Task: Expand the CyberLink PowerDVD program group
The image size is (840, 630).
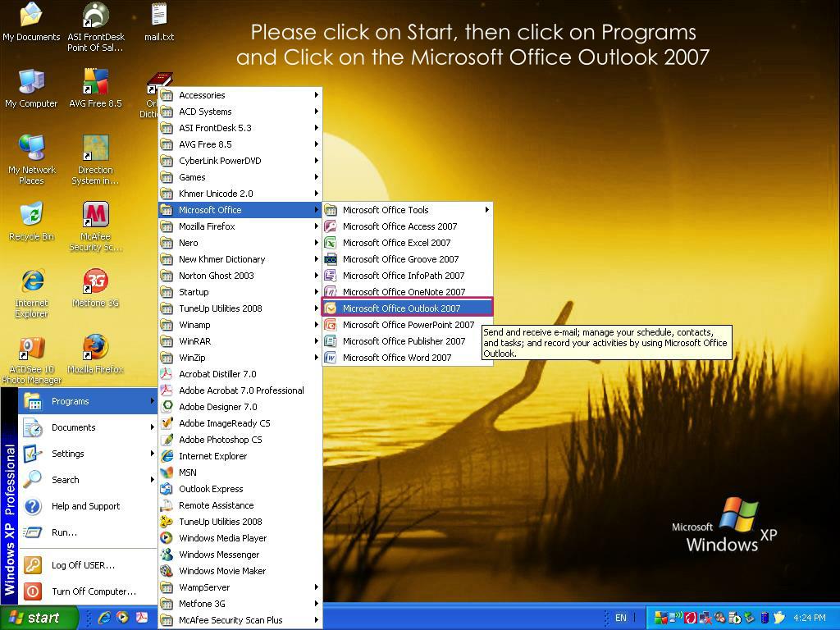Action: point(240,161)
